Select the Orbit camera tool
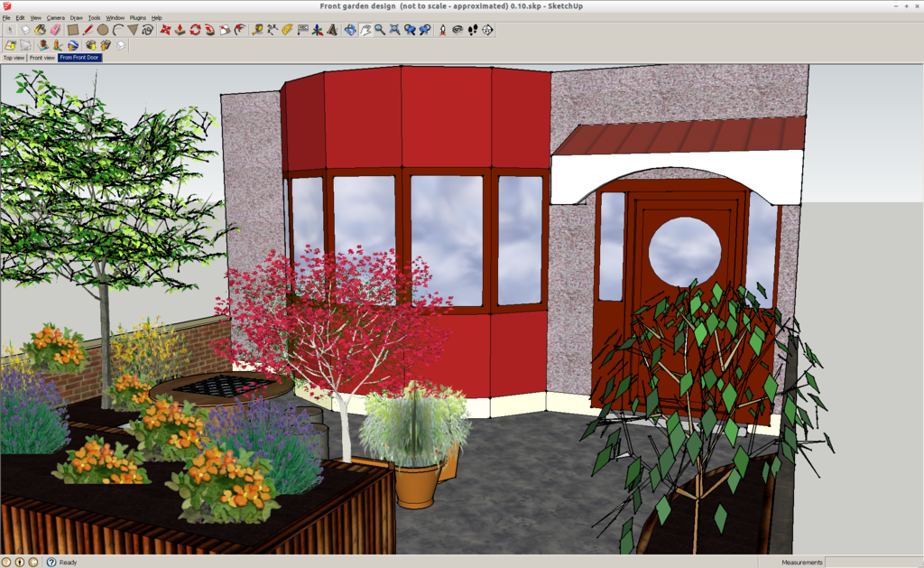Image resolution: width=924 pixels, height=568 pixels. pyautogui.click(x=350, y=30)
